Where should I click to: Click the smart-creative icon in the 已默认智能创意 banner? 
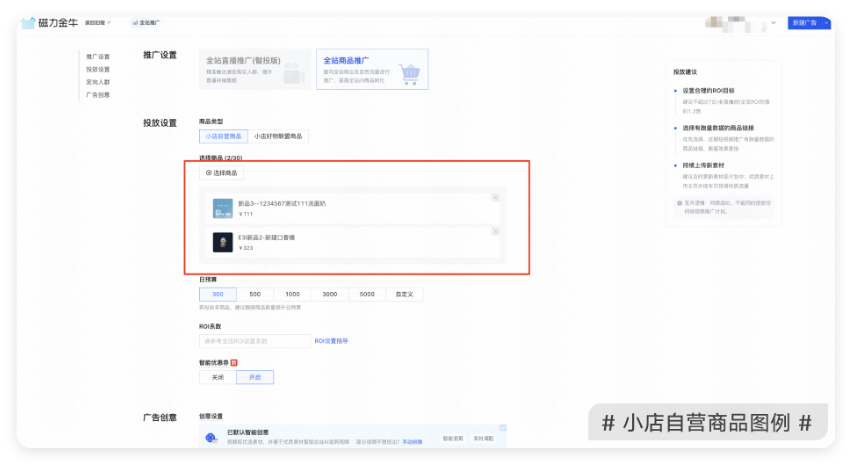[211, 437]
